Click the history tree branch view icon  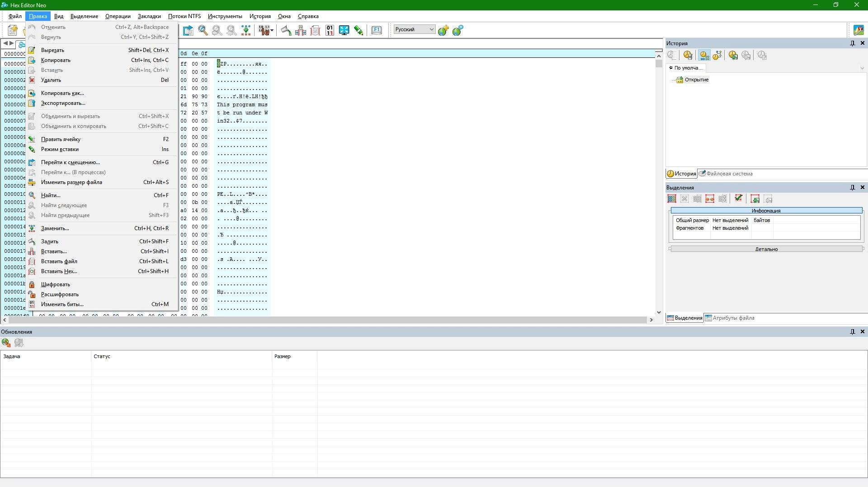tap(717, 55)
